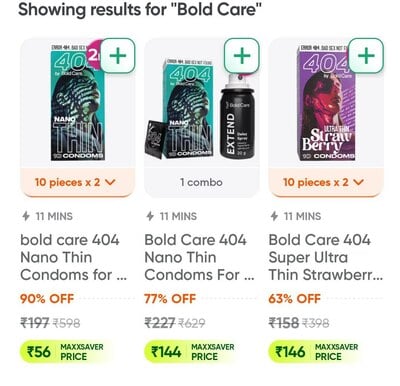The image size is (400, 386).
Task: Open Nano Thin with Extend spray image
Action: [x=202, y=109]
